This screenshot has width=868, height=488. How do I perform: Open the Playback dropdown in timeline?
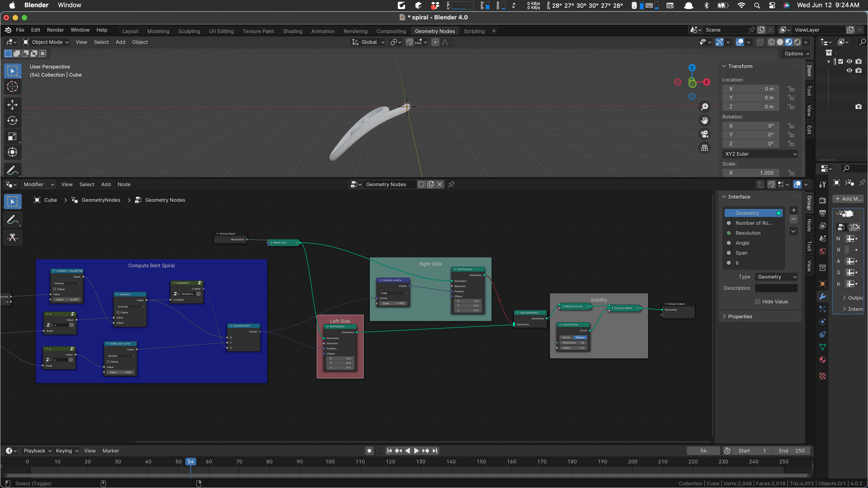tap(37, 451)
